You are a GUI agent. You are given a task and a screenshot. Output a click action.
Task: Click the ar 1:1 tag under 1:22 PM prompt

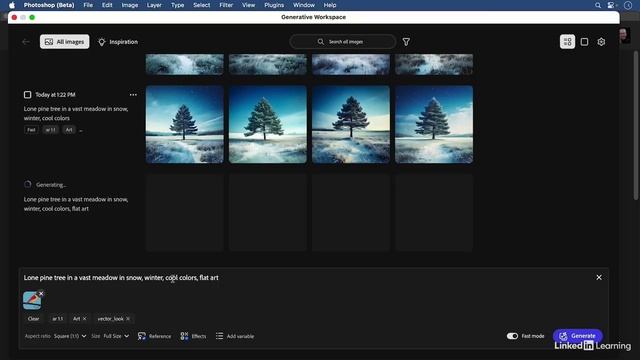[51, 130]
